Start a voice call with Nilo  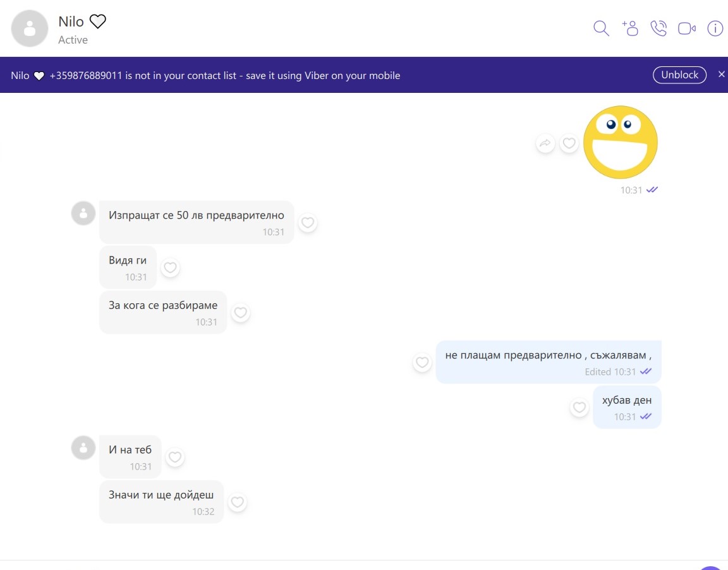(x=658, y=28)
